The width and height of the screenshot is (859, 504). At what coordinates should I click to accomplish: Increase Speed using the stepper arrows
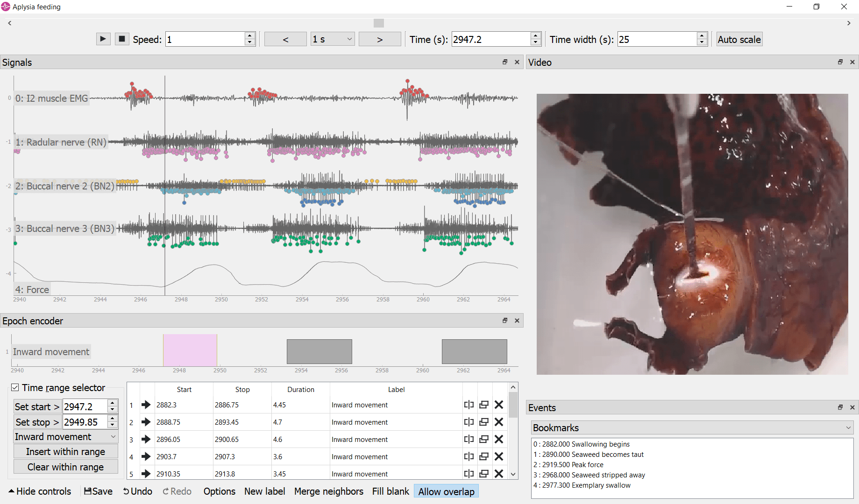[x=250, y=36]
